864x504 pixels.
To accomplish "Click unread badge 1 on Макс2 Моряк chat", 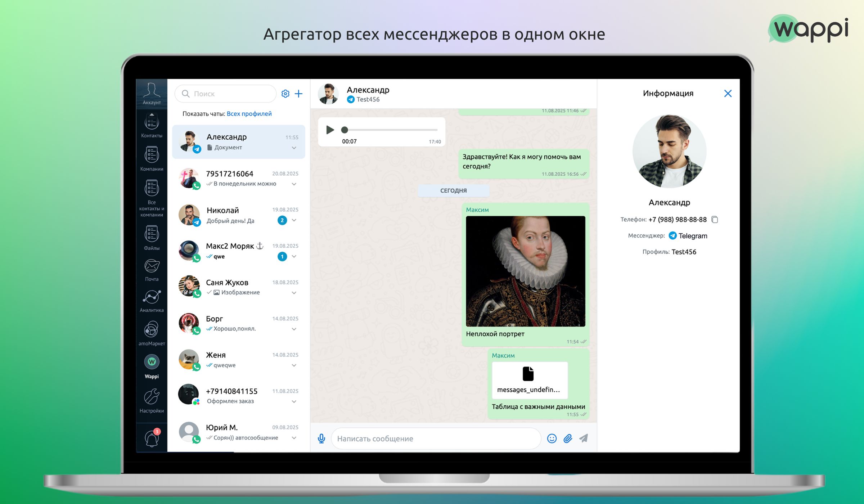I will (x=282, y=257).
